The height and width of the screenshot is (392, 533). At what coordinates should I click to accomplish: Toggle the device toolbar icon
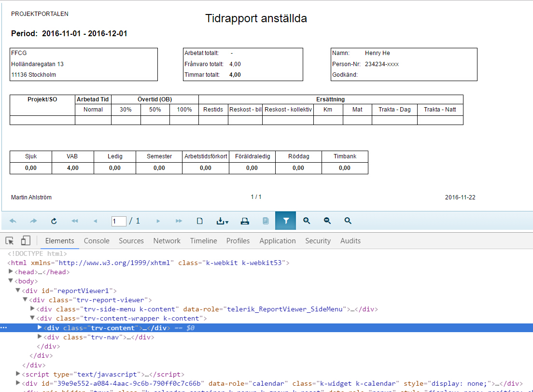click(x=26, y=240)
